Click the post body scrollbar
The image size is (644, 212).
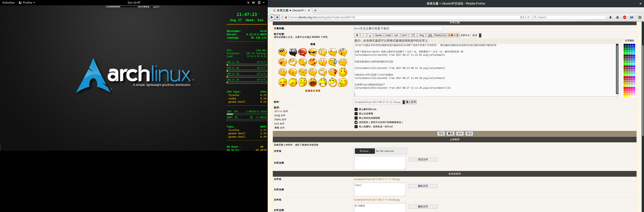pos(617,69)
